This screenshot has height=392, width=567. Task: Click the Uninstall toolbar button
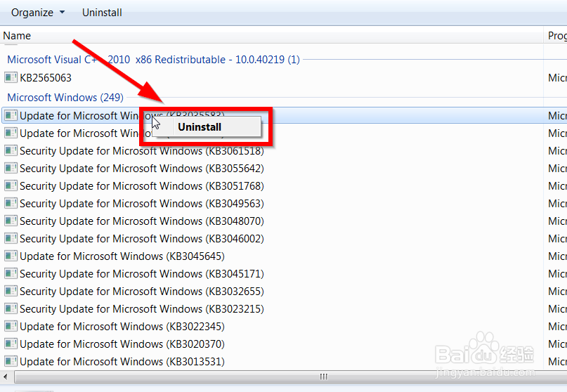pos(102,13)
